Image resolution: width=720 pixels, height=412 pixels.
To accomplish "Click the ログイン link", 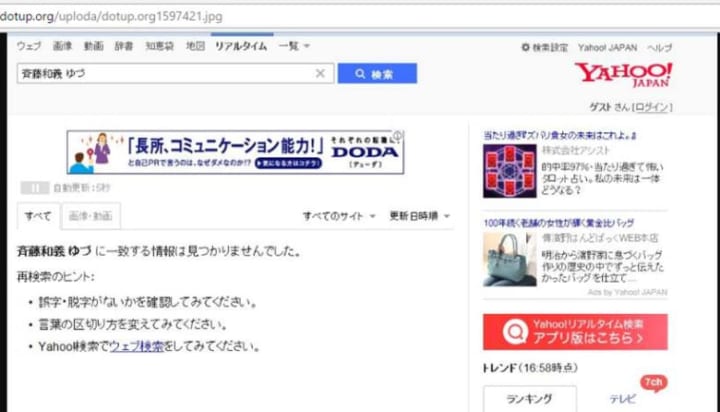I will [x=652, y=108].
